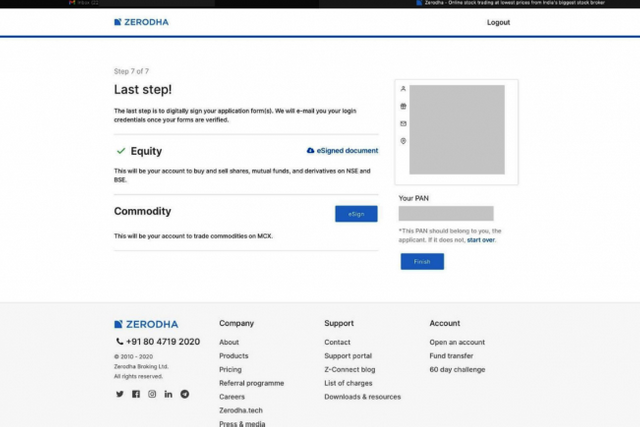This screenshot has height=427, width=640.
Task: Click the green Equity checkmark icon
Action: tap(121, 151)
